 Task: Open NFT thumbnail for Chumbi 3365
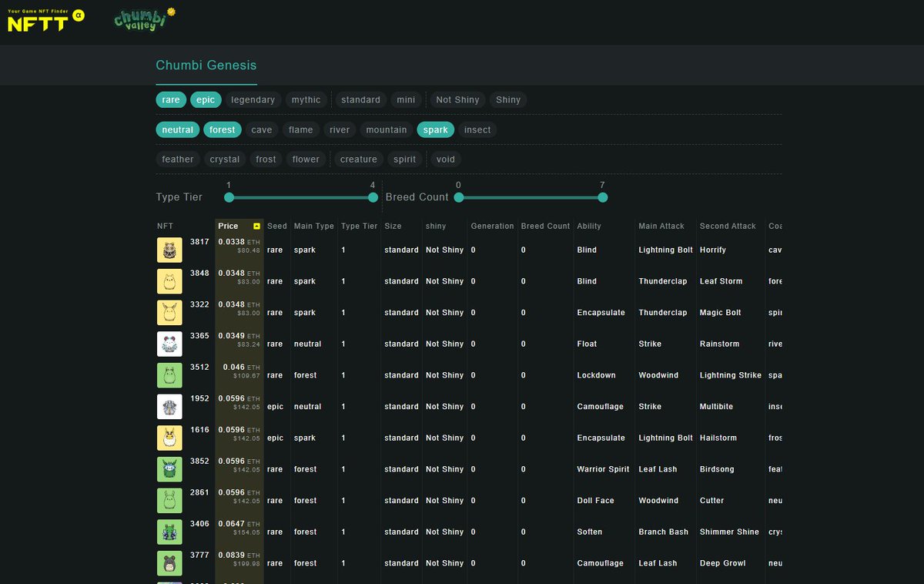pos(169,344)
